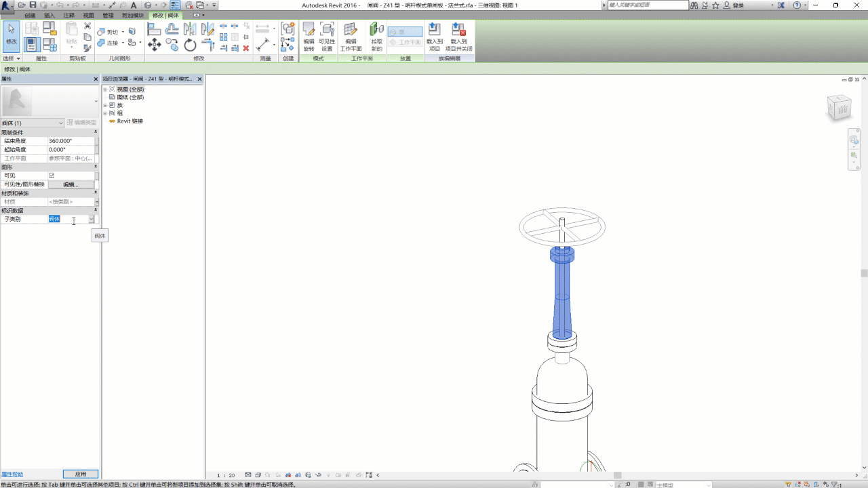Click the Cut clipboard scissors icon
The width and height of the screenshot is (868, 488).
coord(87,26)
